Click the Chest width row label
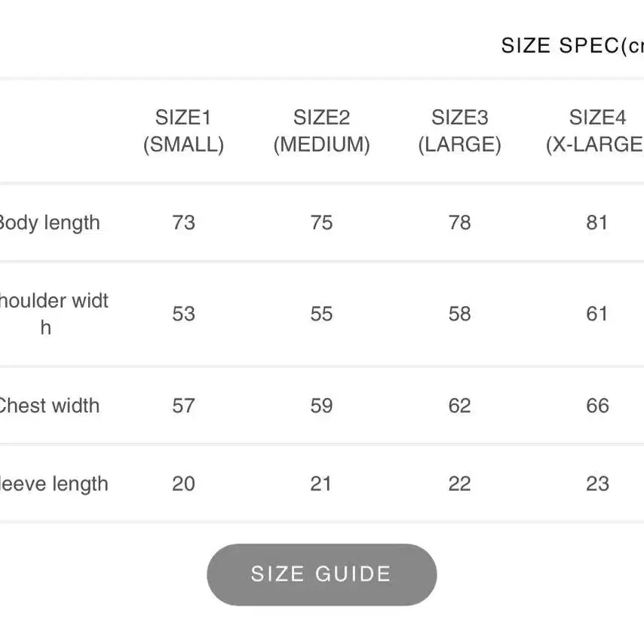Image resolution: width=644 pixels, height=644 pixels. (x=49, y=406)
